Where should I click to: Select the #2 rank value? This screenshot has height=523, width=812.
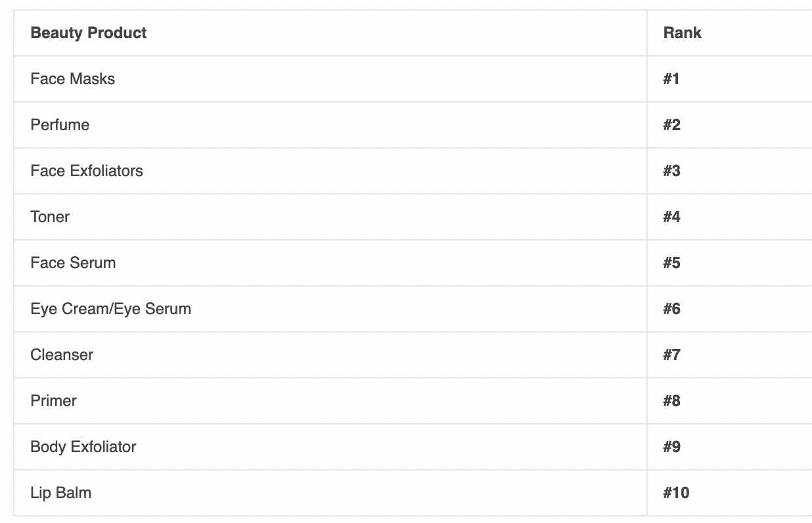[x=672, y=125]
